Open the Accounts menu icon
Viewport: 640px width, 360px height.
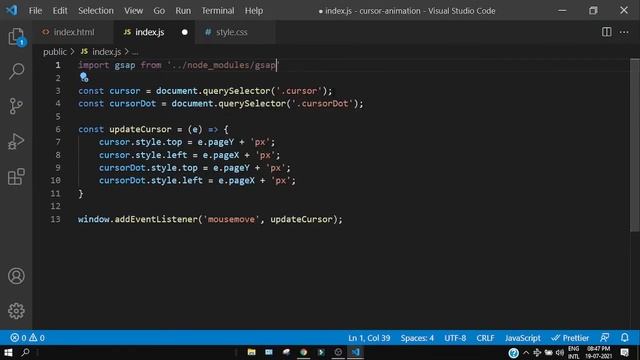click(x=16, y=276)
